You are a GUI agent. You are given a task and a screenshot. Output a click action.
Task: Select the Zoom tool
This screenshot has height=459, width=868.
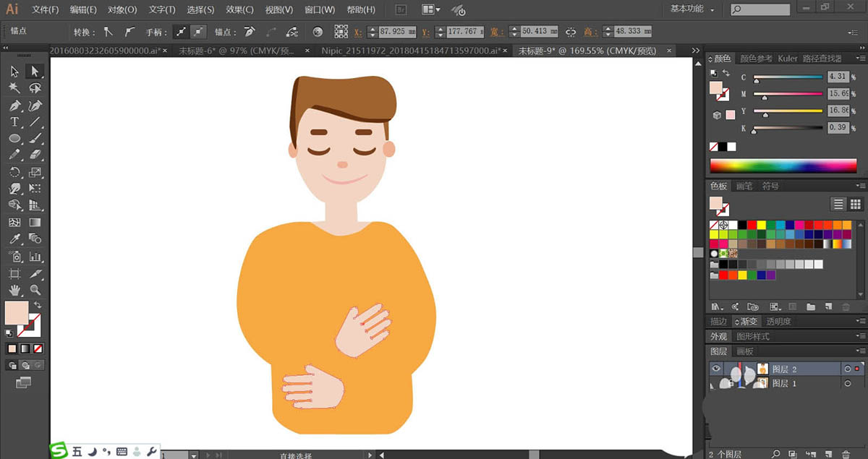[35, 290]
